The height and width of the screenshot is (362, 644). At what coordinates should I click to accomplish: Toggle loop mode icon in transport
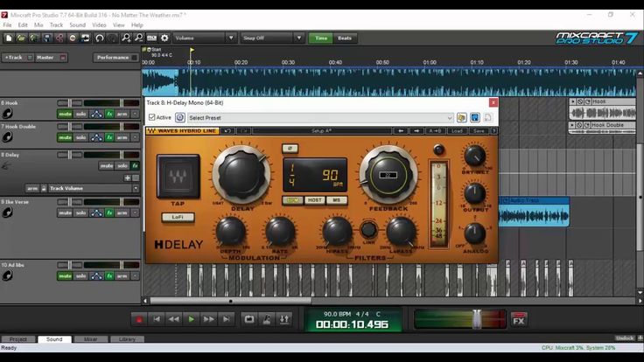click(x=249, y=319)
